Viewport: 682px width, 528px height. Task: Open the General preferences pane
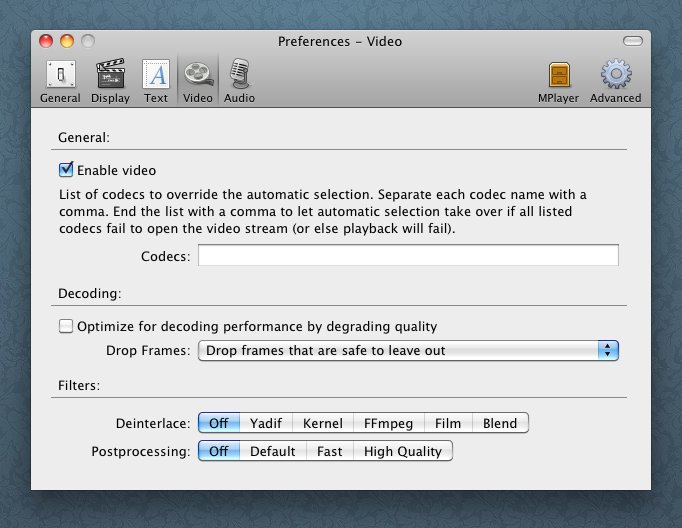pos(60,80)
